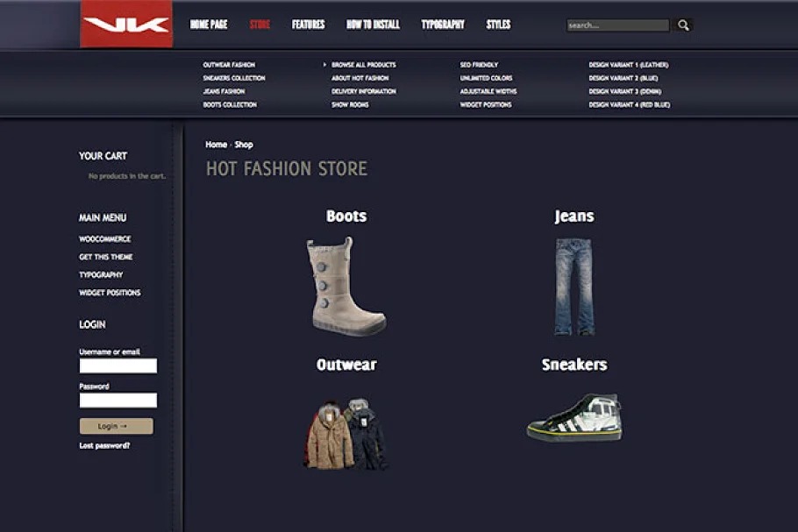Viewport: 798px width, 532px height.
Task: Open the Sneakers category image
Action: click(x=574, y=417)
